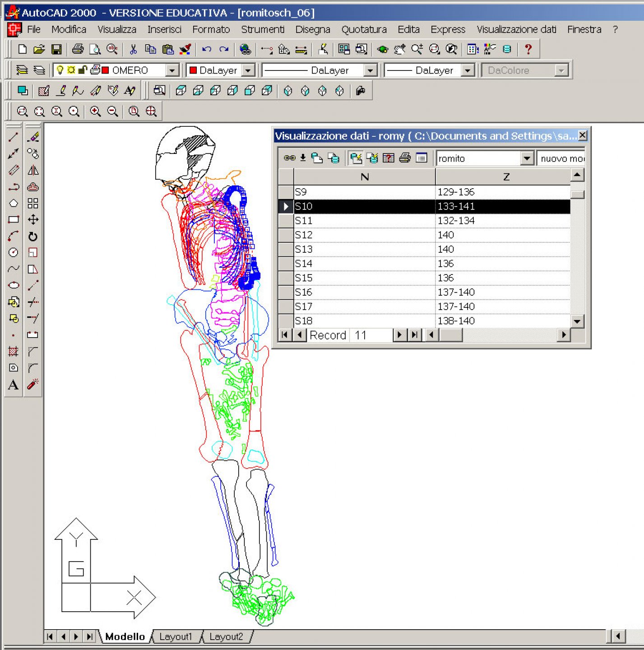This screenshot has width=644, height=650.
Task: Switch to SW Isometric view icon
Action: [x=288, y=91]
